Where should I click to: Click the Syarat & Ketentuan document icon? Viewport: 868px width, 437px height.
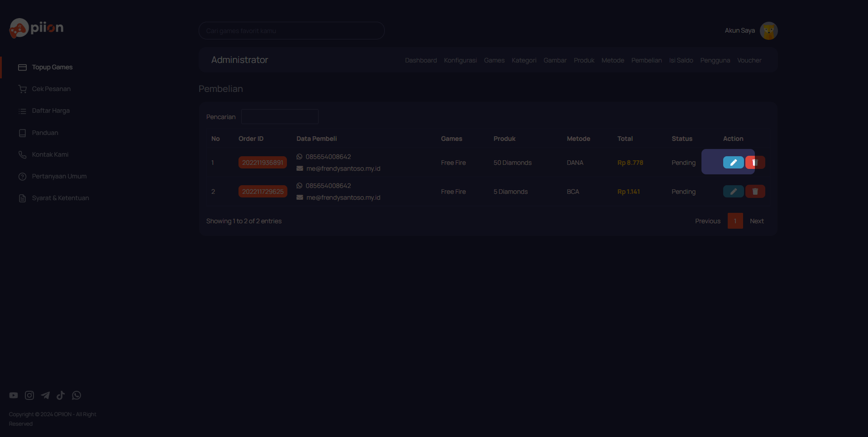[22, 198]
